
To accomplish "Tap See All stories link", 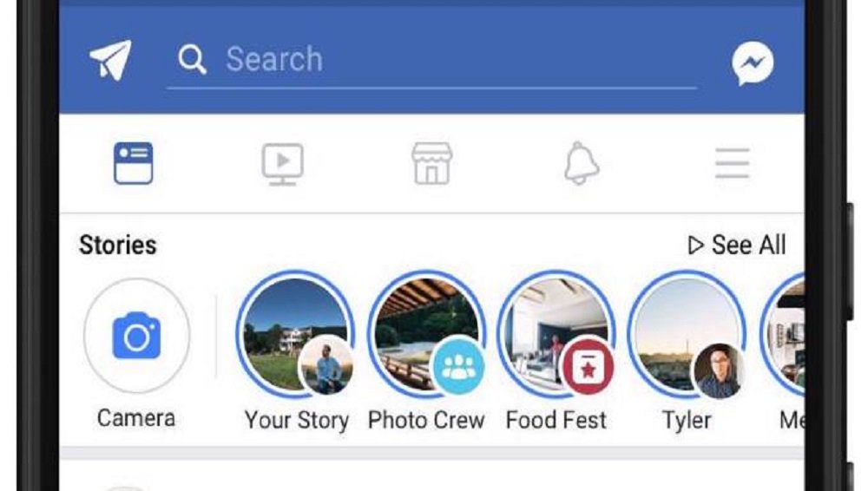I will [x=737, y=245].
